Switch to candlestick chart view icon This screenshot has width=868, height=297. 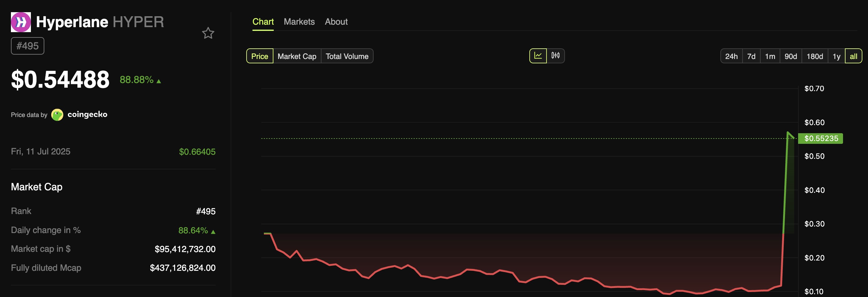pos(555,56)
